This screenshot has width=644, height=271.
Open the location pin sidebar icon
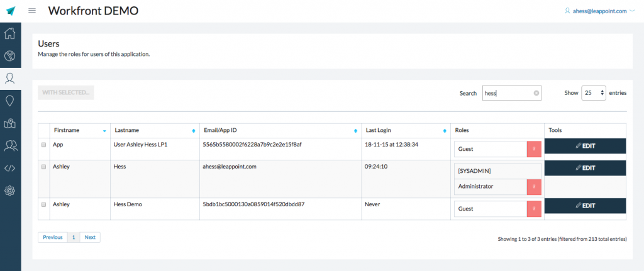tap(10, 101)
